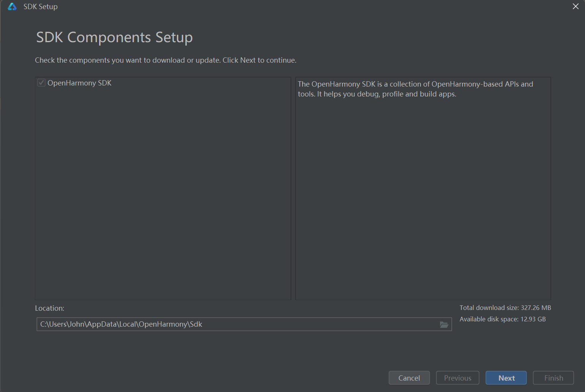Image resolution: width=585 pixels, height=392 pixels.
Task: Click the SDK Setup window title
Action: (x=41, y=6)
